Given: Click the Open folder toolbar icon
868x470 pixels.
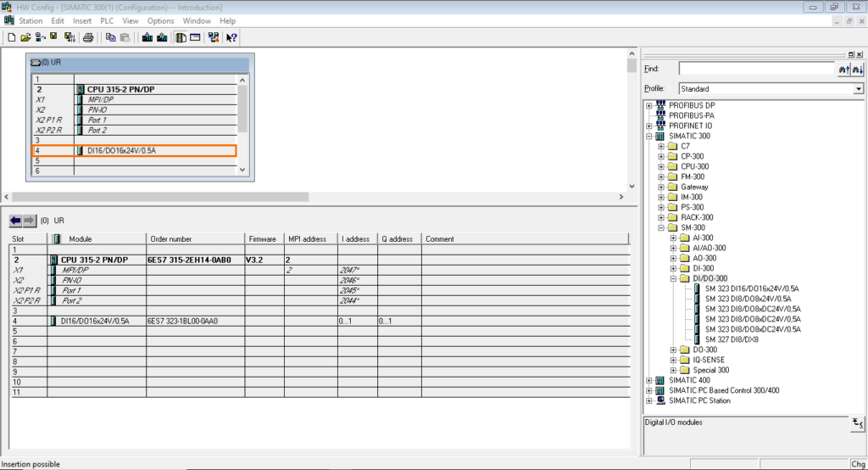Looking at the screenshot, I should (x=25, y=37).
